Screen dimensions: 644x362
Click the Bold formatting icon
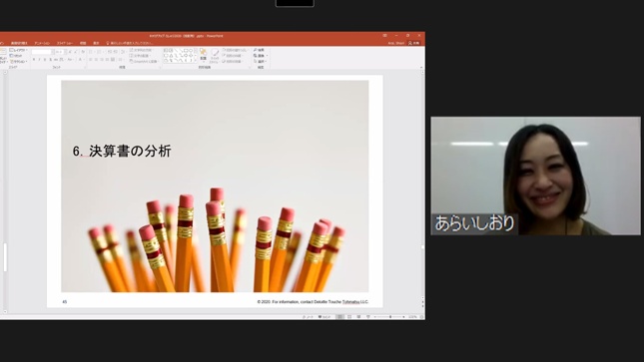34,60
